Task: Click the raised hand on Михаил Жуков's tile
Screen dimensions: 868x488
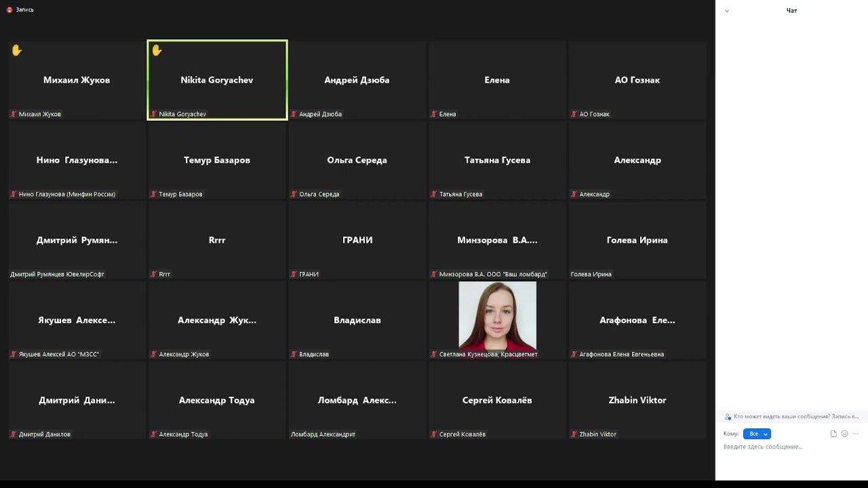Action: 17,50
